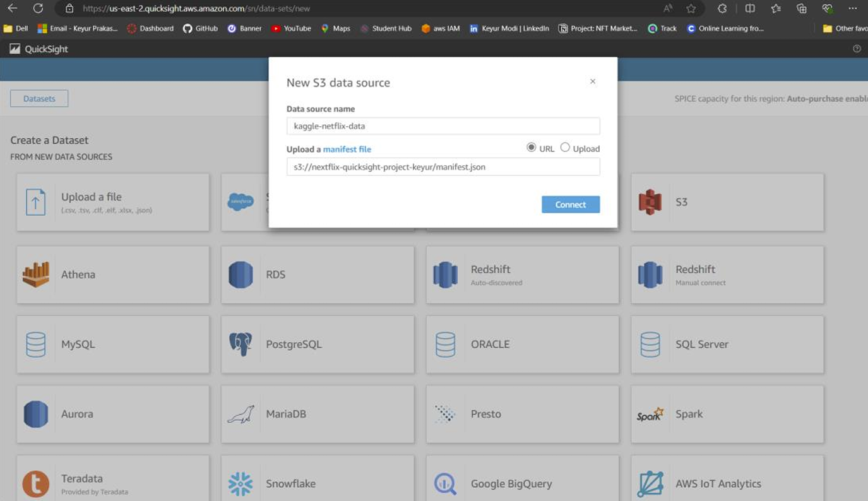
Task: Open the Track bookmark
Action: coord(662,28)
